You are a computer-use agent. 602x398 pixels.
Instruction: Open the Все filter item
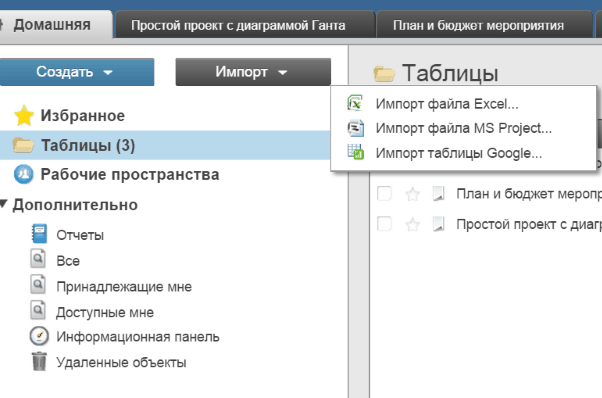coord(68,261)
